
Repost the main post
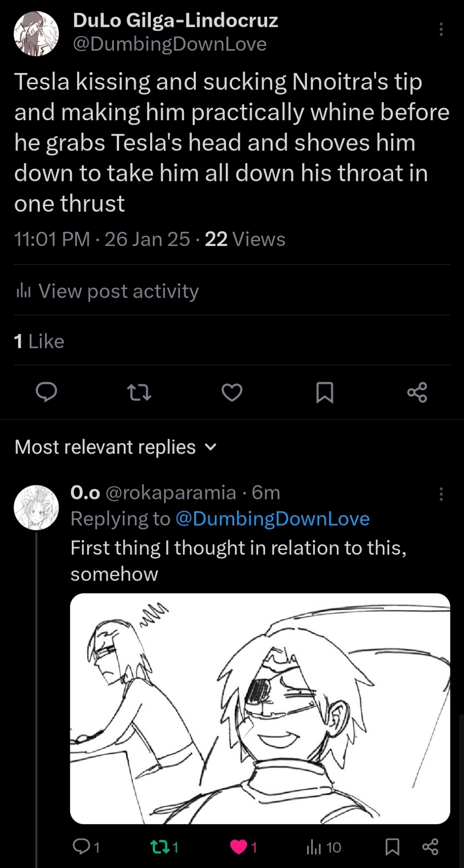[x=139, y=392]
